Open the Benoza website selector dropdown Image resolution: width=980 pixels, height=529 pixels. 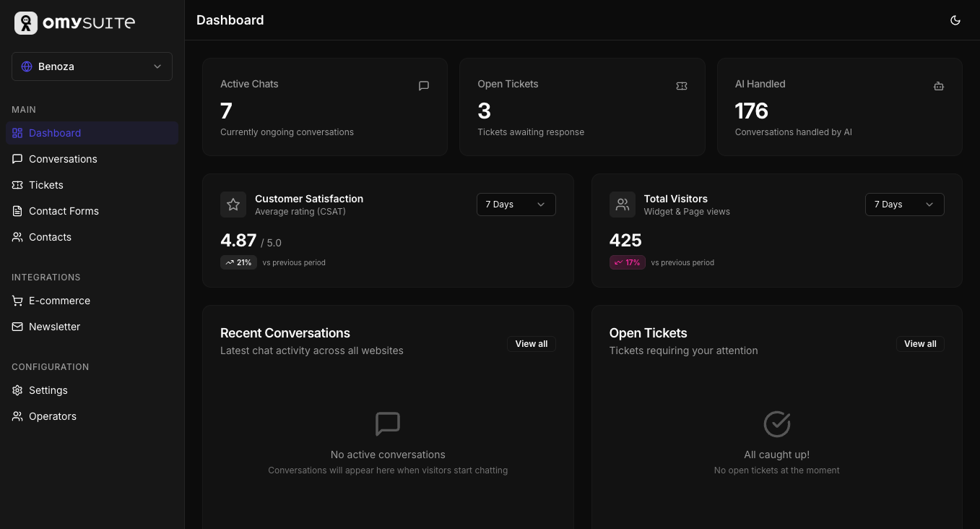pyautogui.click(x=92, y=66)
